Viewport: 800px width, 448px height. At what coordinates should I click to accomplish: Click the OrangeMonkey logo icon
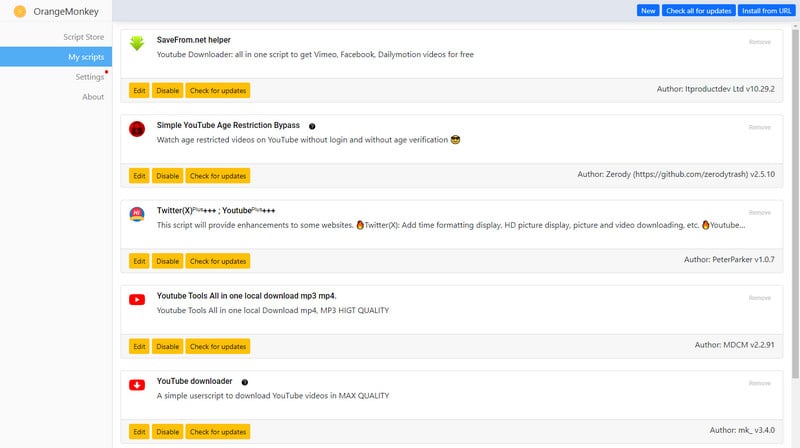20,11
